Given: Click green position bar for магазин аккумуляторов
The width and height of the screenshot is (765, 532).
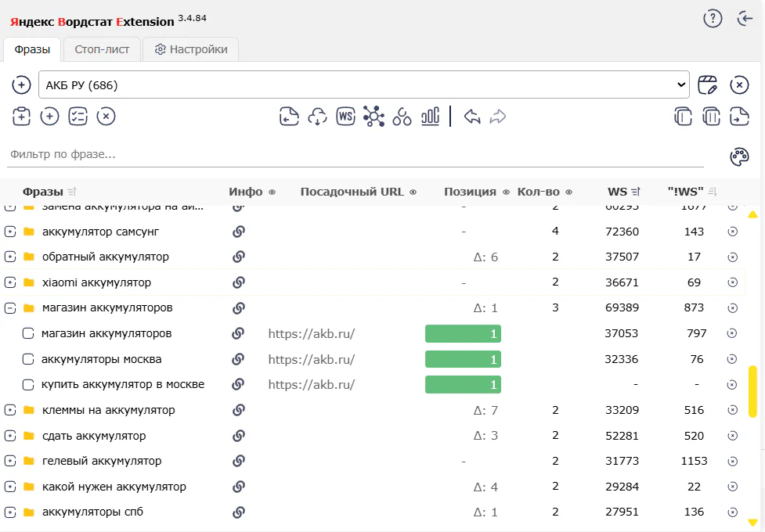Looking at the screenshot, I should click(463, 333).
